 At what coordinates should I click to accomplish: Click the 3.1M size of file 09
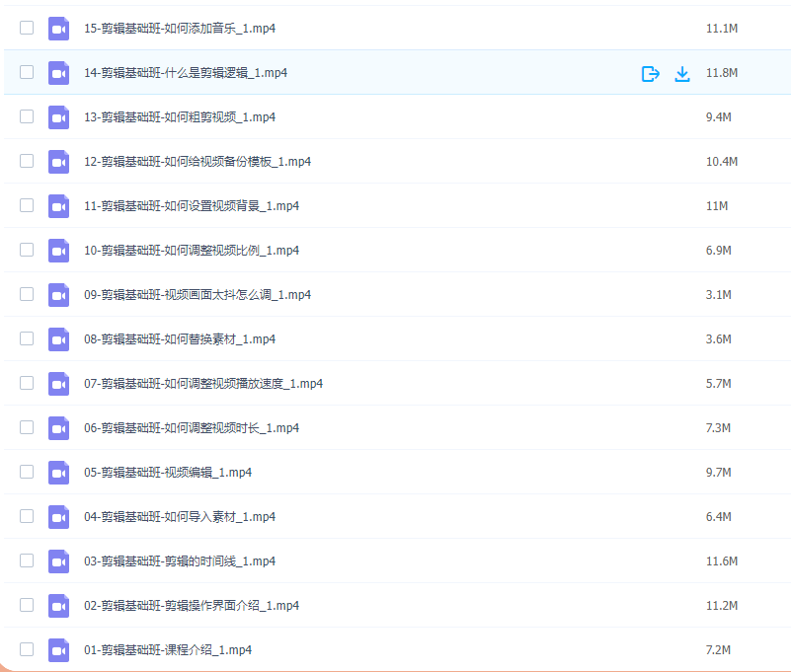[x=718, y=295]
